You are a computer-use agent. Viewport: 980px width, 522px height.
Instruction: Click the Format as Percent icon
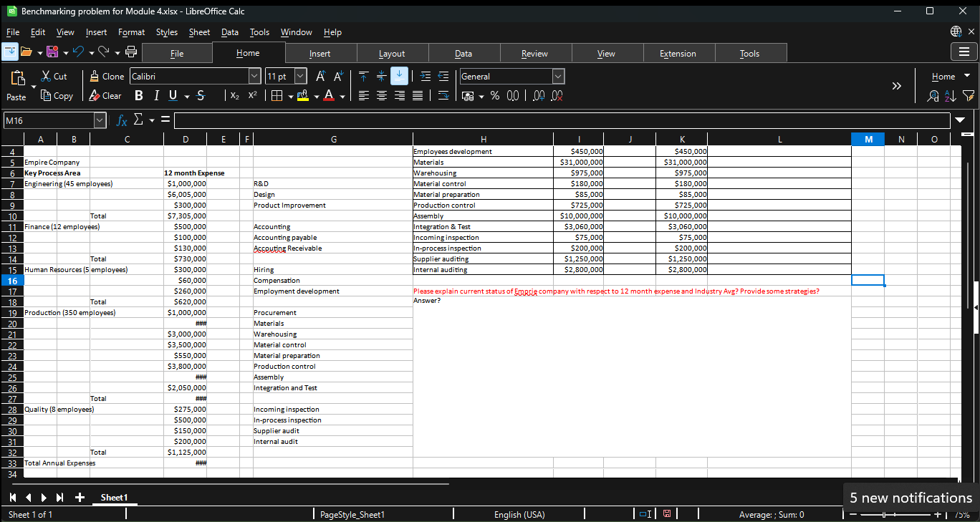click(x=494, y=96)
